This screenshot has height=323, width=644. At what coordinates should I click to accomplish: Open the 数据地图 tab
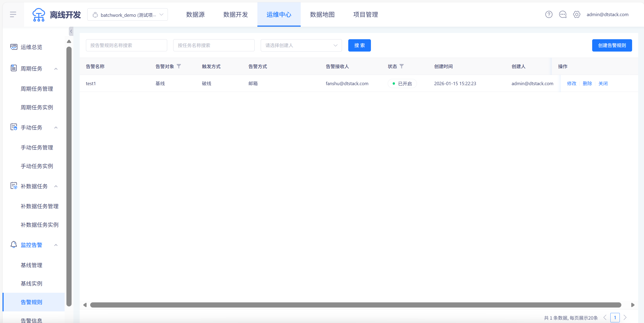322,15
